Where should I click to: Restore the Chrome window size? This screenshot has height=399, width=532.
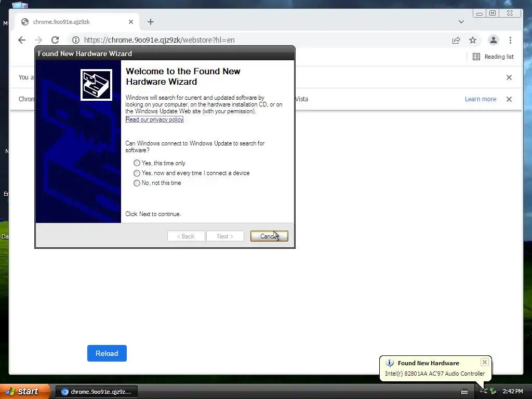[493, 13]
